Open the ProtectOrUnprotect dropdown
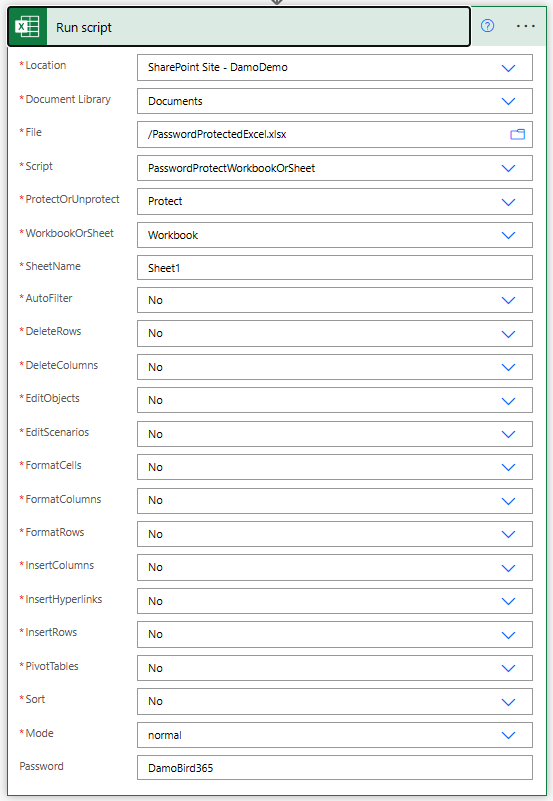 pos(334,201)
